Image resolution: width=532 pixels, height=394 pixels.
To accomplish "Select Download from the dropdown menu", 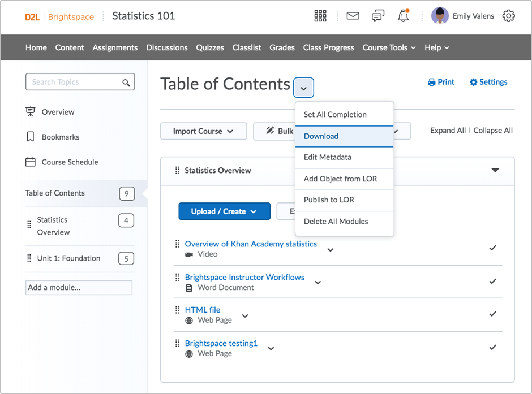I will 344,136.
